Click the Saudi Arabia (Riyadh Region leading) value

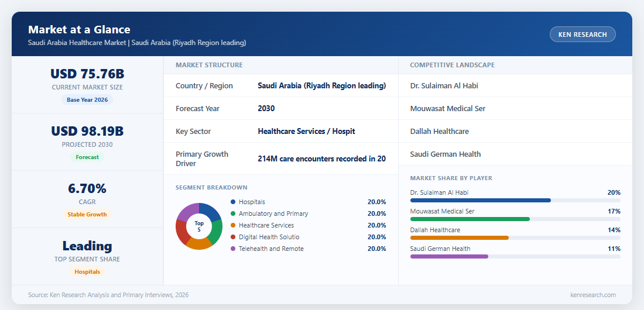click(321, 86)
